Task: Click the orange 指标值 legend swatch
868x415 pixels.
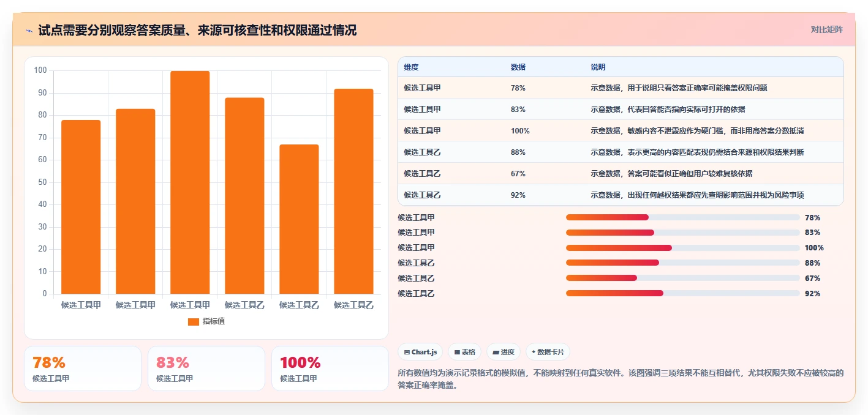Action: [193, 321]
